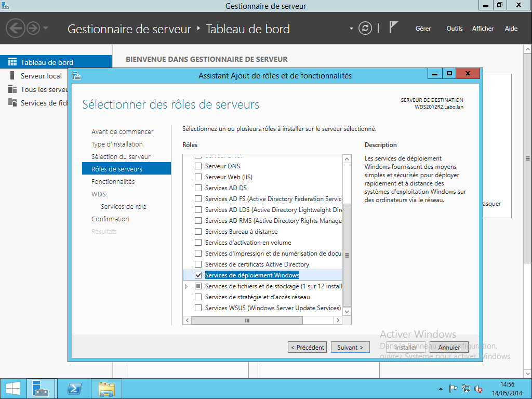The image size is (532, 399).
Task: Go to the Services de rôle step
Action: pos(123,207)
